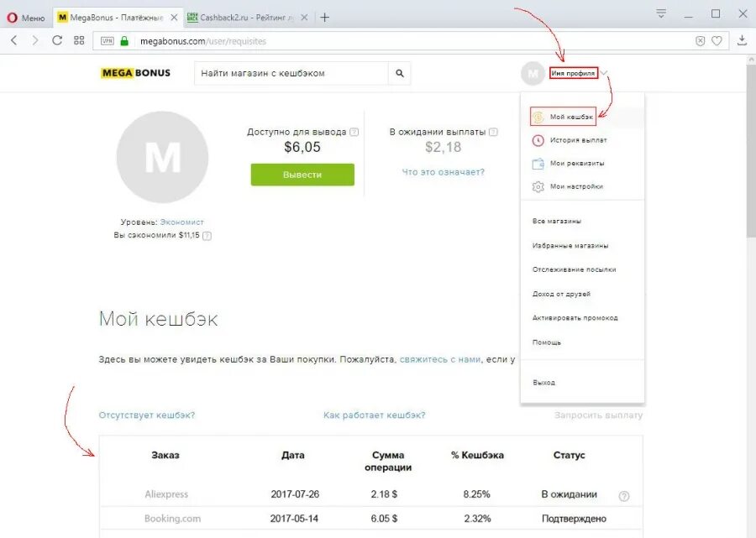Click the magnifier icon to search stores

pos(399,73)
